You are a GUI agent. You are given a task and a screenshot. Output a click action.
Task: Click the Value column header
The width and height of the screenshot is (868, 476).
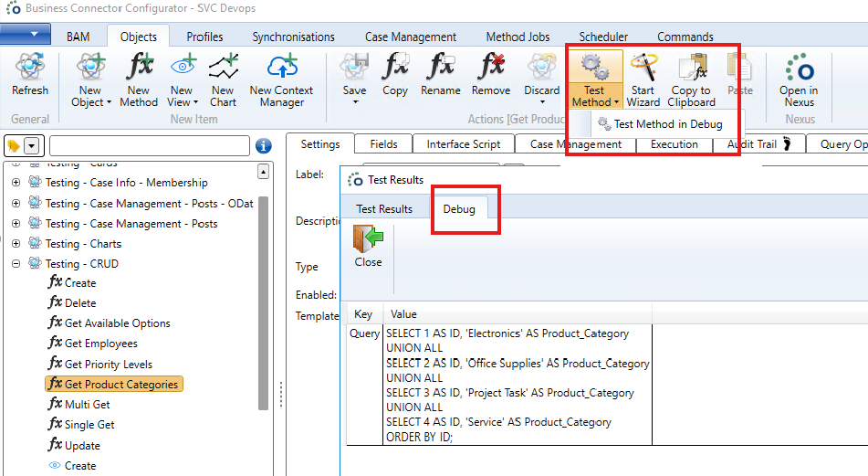tap(517, 314)
